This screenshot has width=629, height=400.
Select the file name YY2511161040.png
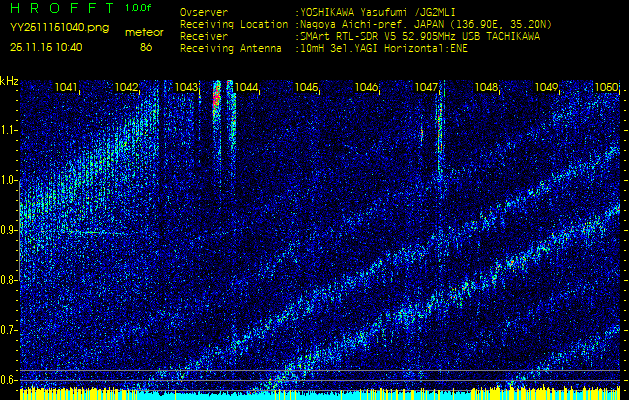coord(59,28)
